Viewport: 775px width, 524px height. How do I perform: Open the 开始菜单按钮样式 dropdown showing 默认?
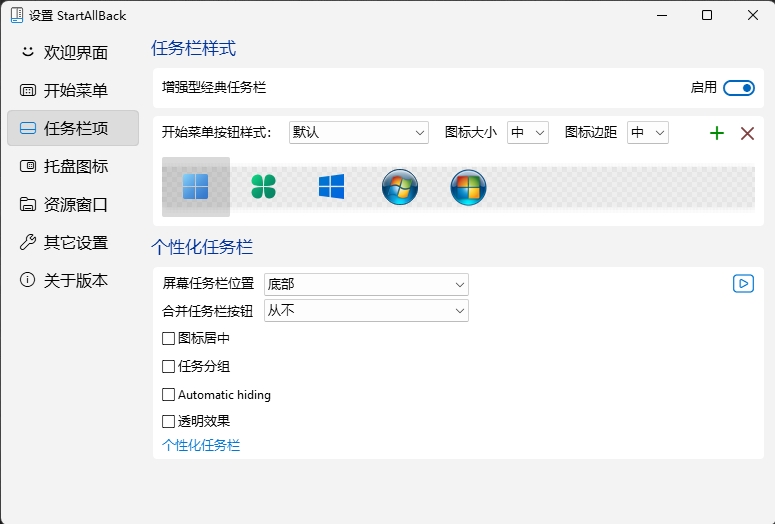pos(359,132)
